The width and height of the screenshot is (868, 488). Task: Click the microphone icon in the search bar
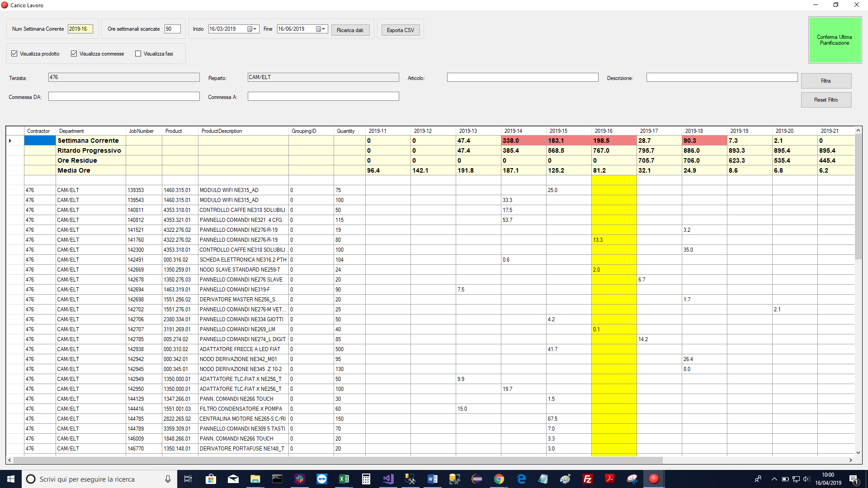click(168, 479)
